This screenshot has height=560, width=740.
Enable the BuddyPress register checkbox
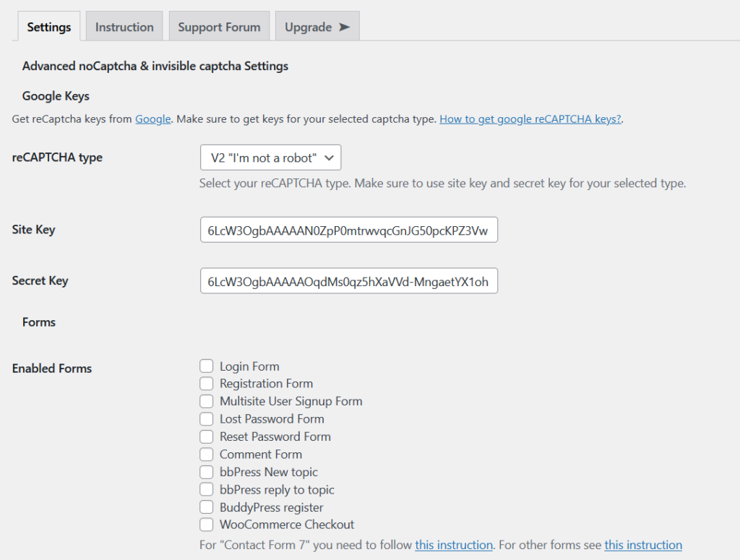206,508
